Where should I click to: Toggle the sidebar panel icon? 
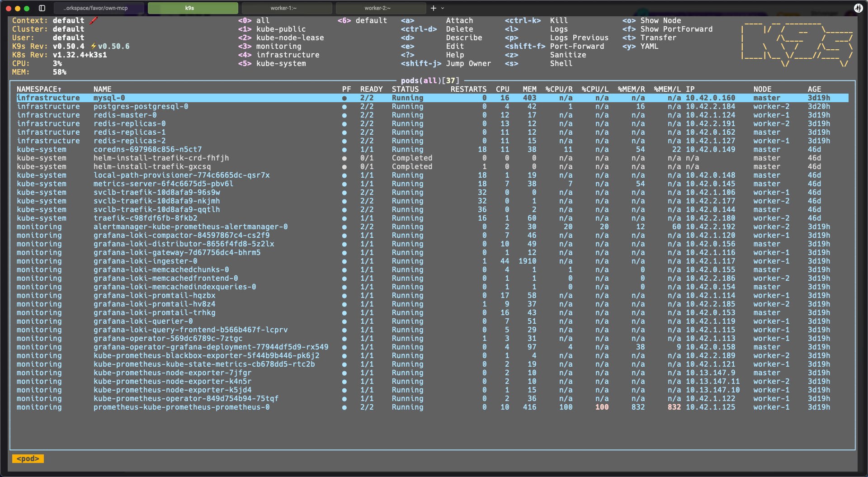[42, 8]
